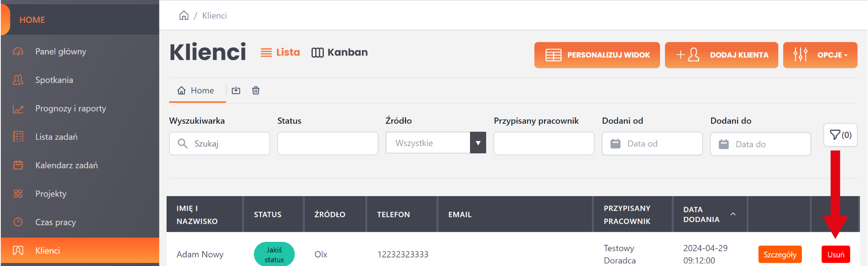Delete Adam Nowy with Usuń button

(835, 255)
